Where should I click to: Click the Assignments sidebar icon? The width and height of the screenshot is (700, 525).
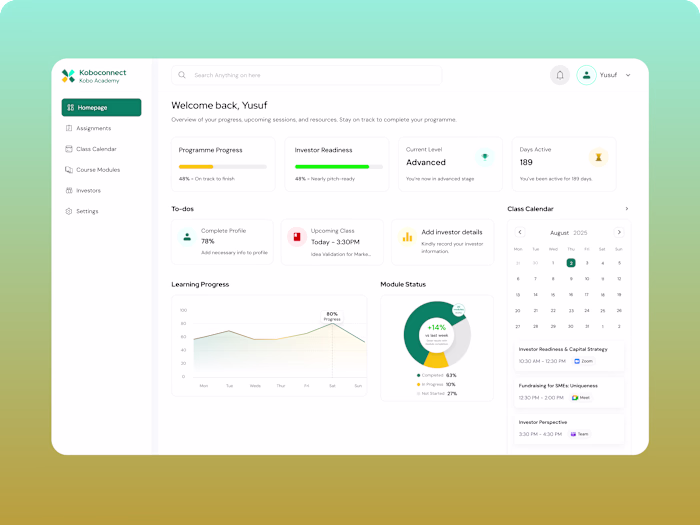[x=69, y=128]
